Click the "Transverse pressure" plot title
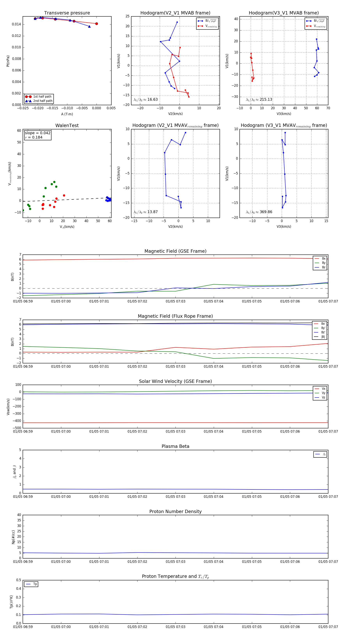Screen dimensions: 351x644 pos(67,13)
